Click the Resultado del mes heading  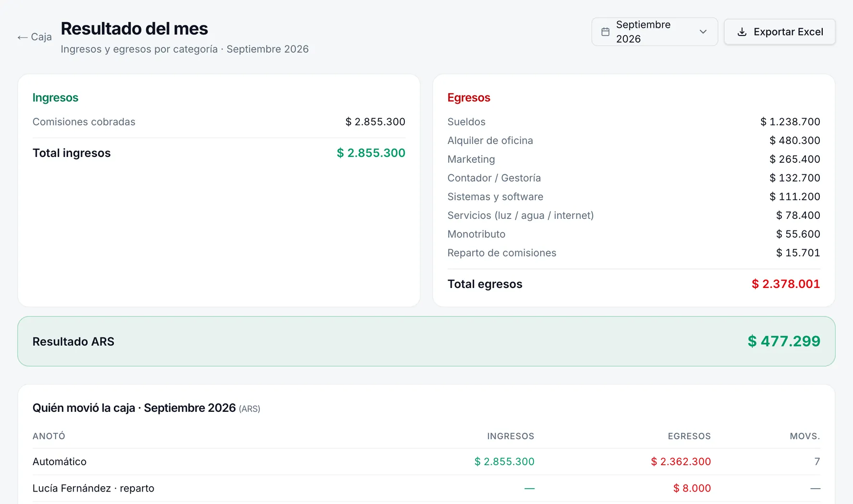[x=134, y=29]
